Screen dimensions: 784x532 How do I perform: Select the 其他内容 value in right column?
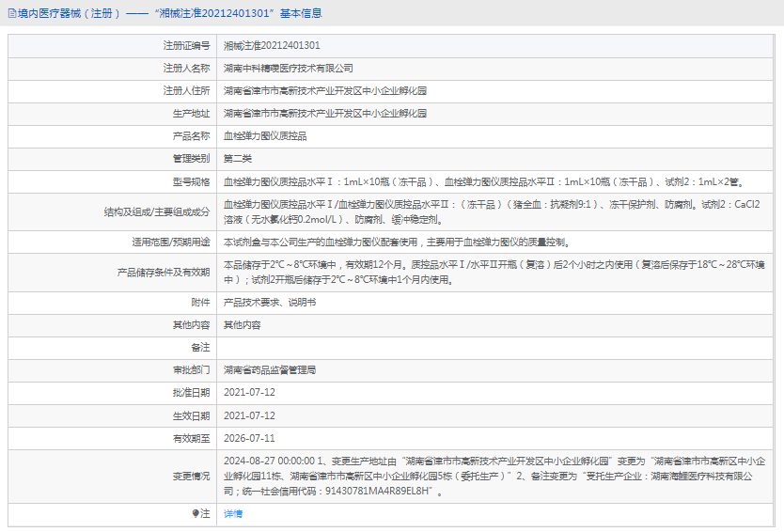pos(242,325)
